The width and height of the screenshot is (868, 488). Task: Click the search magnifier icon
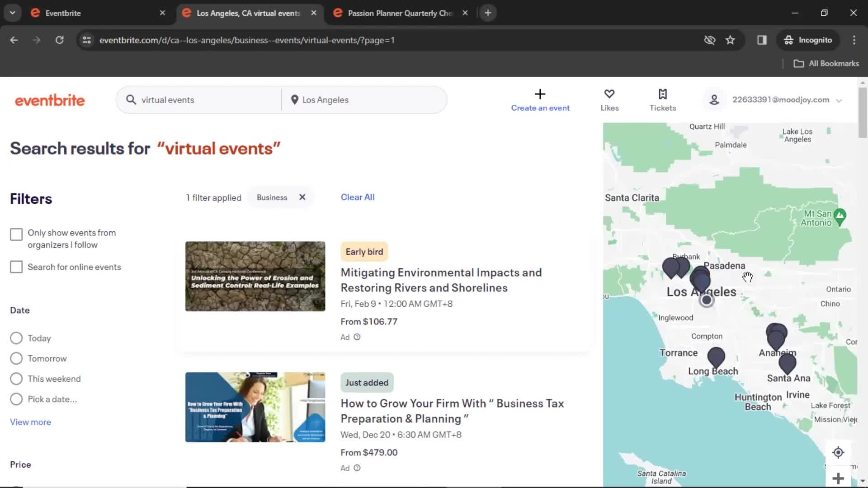click(131, 99)
